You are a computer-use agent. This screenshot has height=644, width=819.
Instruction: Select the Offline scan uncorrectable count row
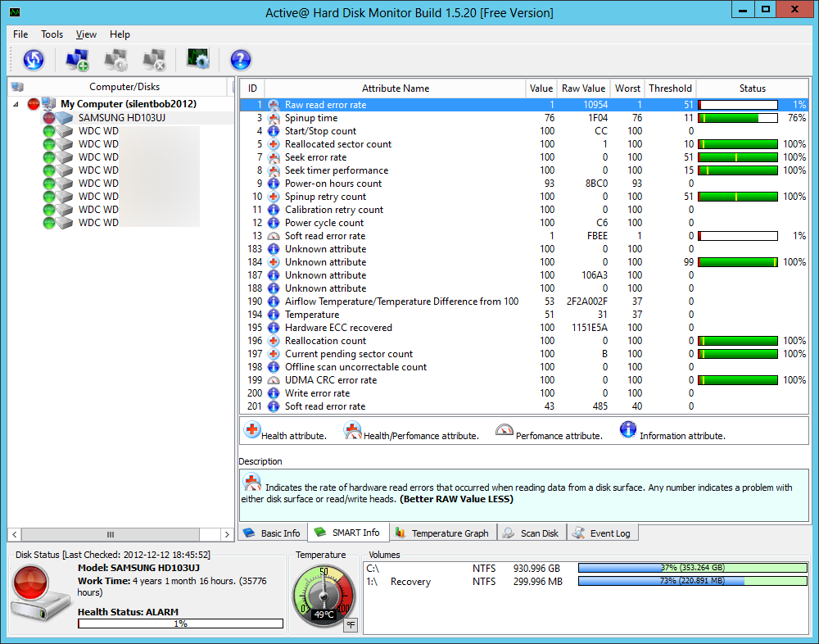click(524, 367)
